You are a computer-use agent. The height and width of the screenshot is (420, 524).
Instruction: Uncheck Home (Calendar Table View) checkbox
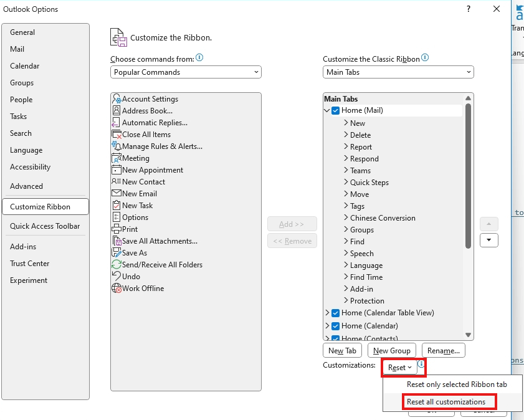pos(335,313)
